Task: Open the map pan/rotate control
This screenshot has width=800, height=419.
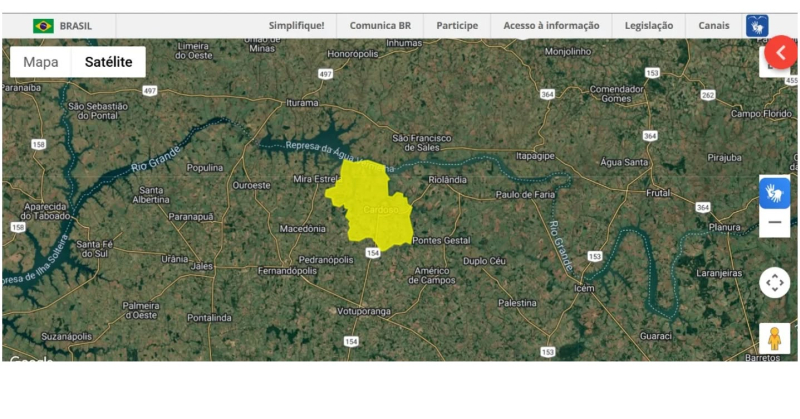Action: [774, 282]
